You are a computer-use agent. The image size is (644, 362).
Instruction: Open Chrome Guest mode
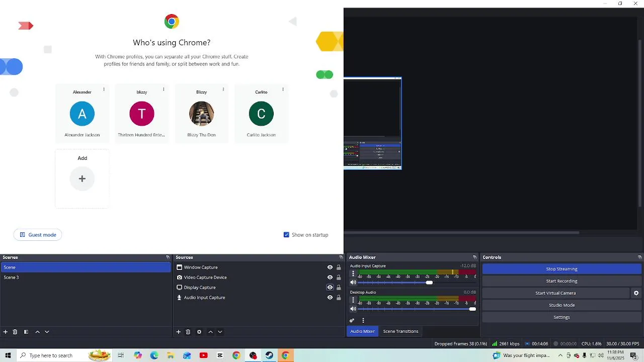(x=38, y=235)
